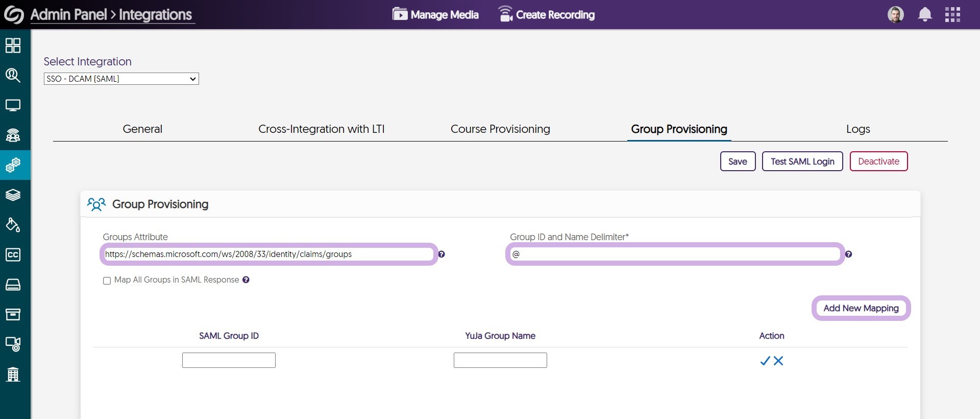Image resolution: width=980 pixels, height=419 pixels.
Task: Switch to the Course Provisioning tab
Action: click(x=500, y=129)
